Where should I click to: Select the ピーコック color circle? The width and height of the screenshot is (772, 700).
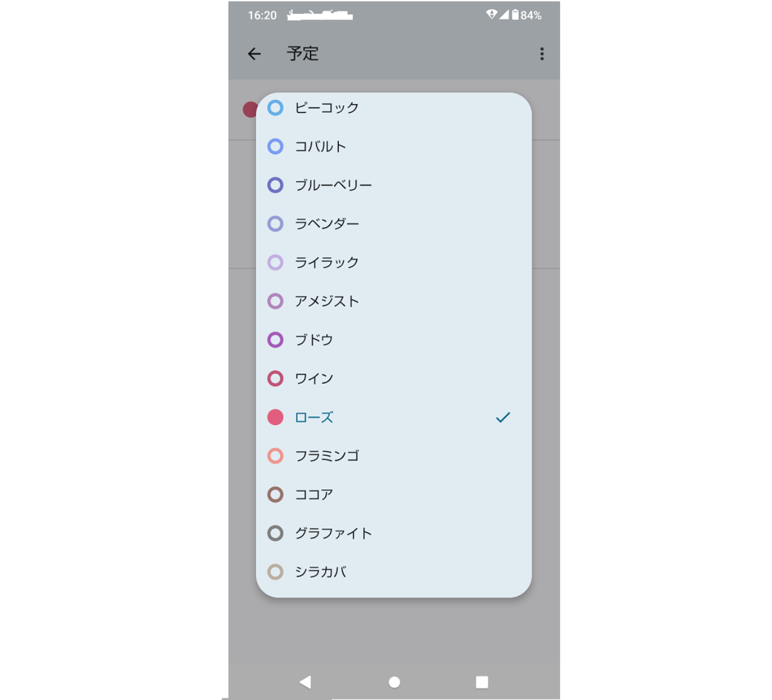click(275, 107)
